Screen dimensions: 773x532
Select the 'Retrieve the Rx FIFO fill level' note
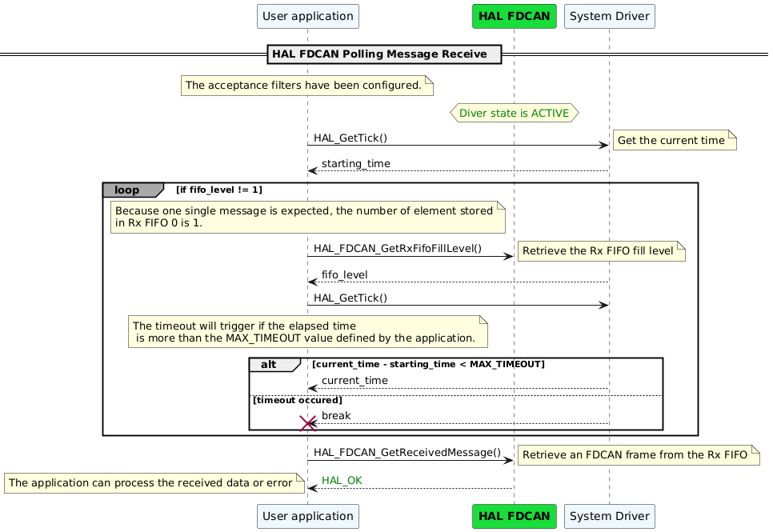(602, 250)
